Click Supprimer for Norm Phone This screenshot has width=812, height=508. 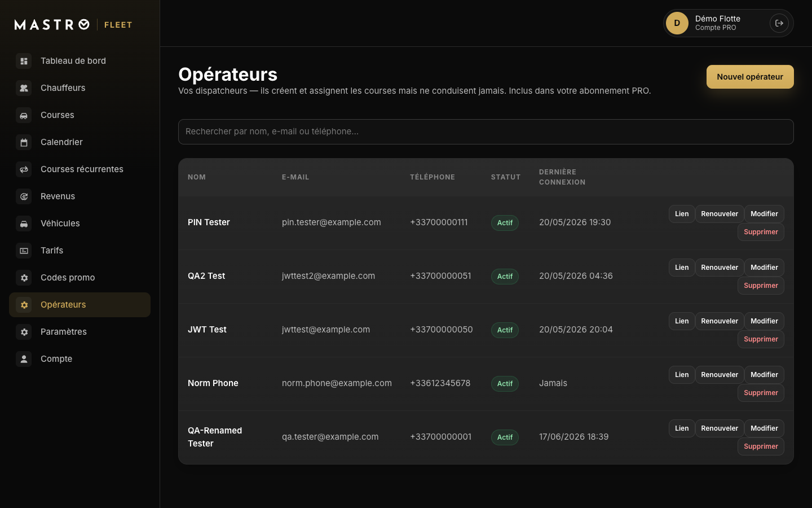point(761,393)
